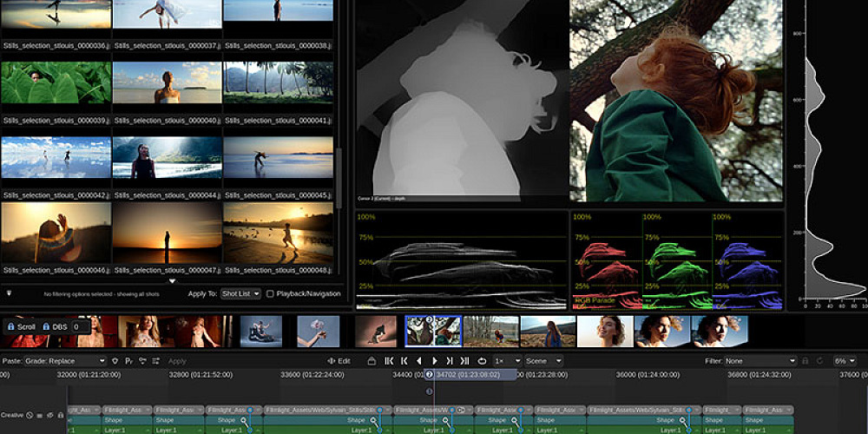Click the shield icon next to Paste dropdown
Screen dimensions: 868x434
[x=115, y=361]
